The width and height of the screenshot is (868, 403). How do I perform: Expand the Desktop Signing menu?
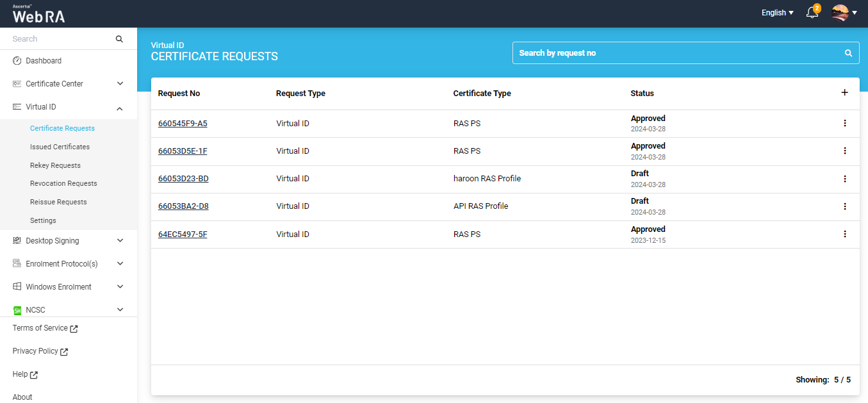pos(120,241)
